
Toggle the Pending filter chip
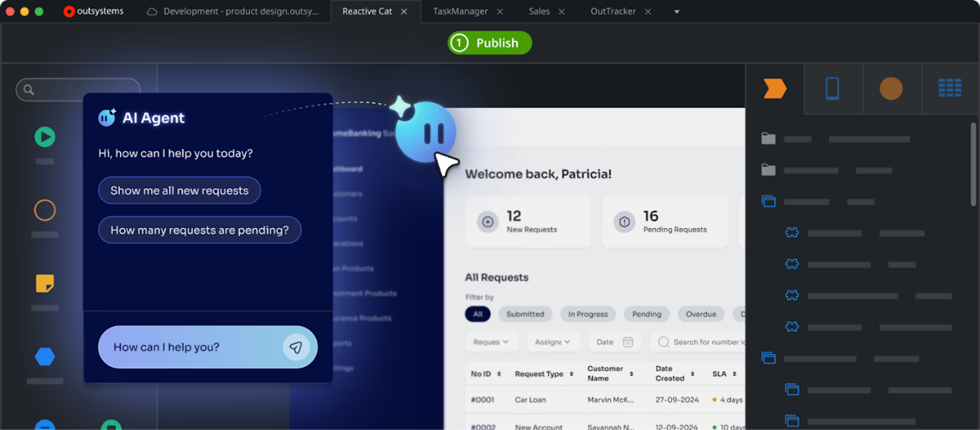pos(646,314)
